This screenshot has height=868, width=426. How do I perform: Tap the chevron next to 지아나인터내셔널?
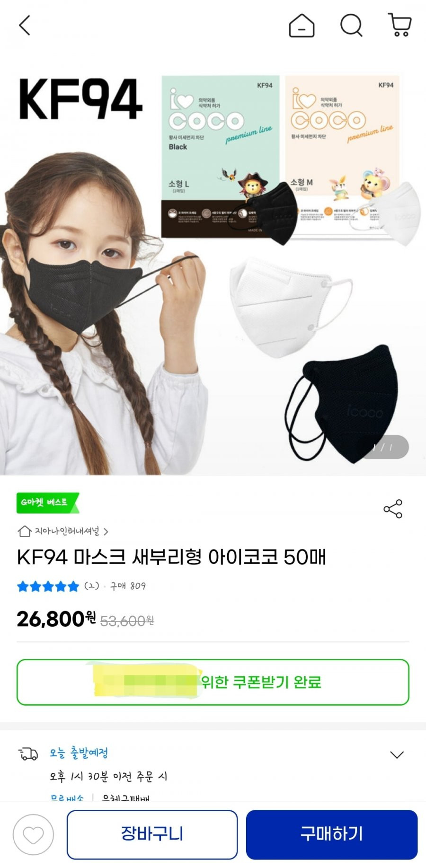point(106,531)
